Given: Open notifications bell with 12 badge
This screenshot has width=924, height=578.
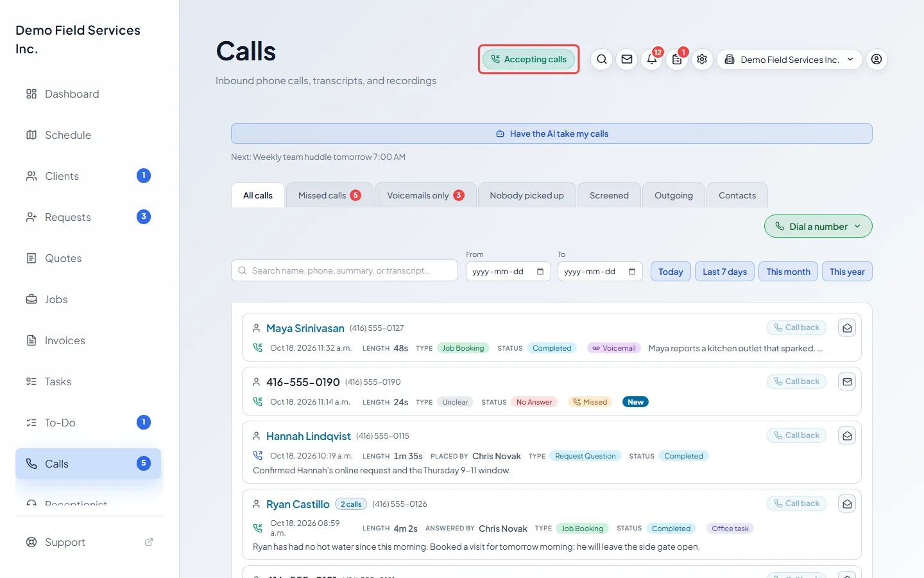Looking at the screenshot, I should [x=652, y=59].
